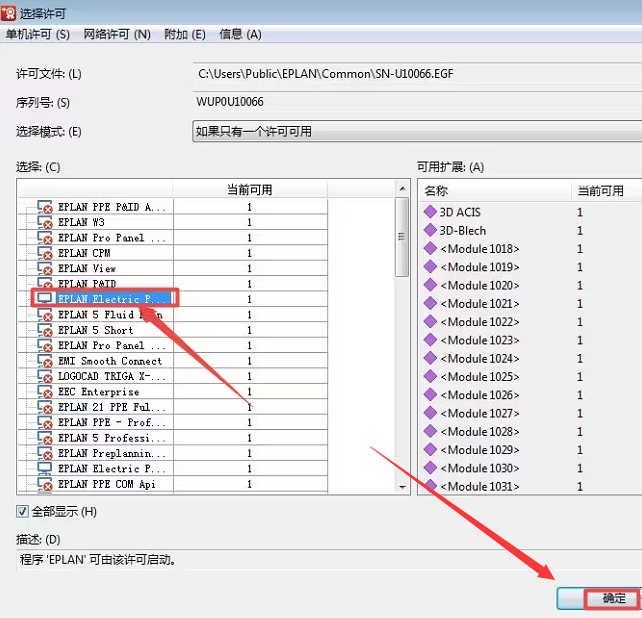Image resolution: width=642 pixels, height=618 pixels.
Task: Select the <Module 1019> entry
Action: click(x=479, y=267)
